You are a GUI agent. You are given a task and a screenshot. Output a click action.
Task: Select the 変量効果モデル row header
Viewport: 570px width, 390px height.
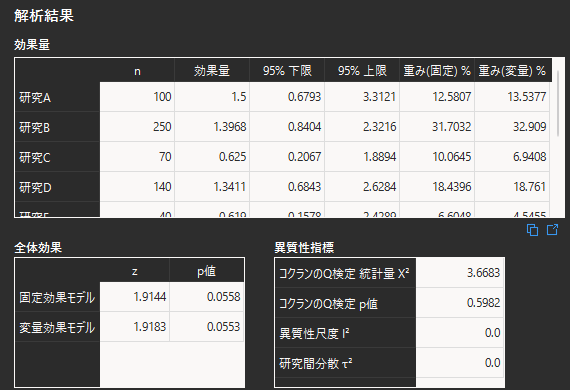tap(57, 327)
